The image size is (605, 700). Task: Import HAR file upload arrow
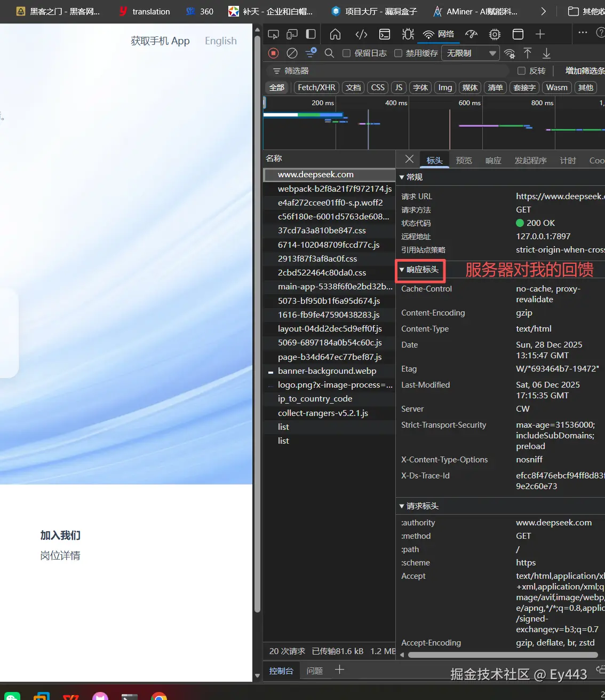pos(528,53)
